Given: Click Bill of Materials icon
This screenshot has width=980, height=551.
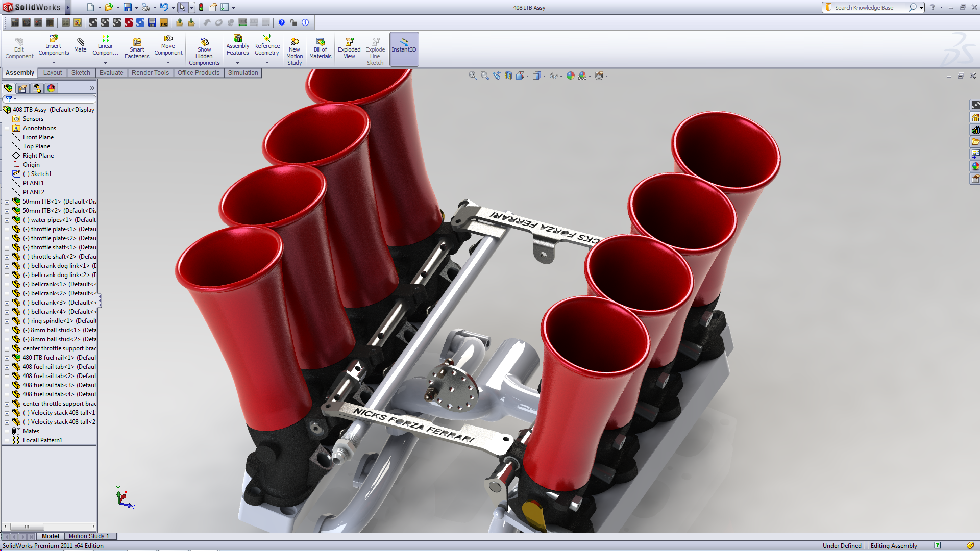Looking at the screenshot, I should [321, 48].
